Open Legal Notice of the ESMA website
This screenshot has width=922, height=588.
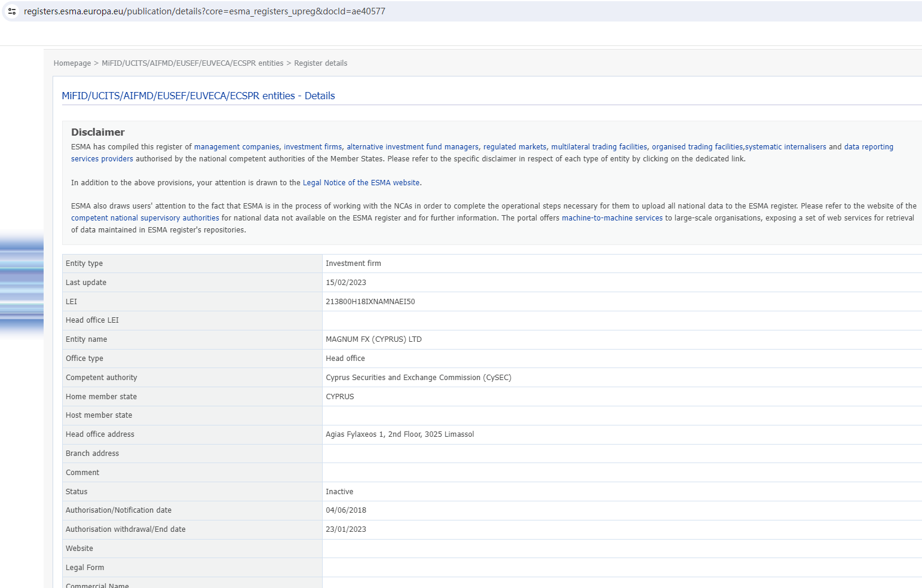361,183
